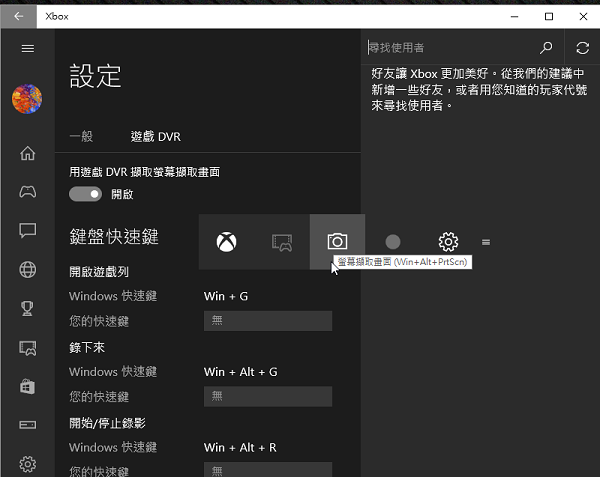Select the 遊戲 DVR tab
600x477 pixels.
click(156, 137)
